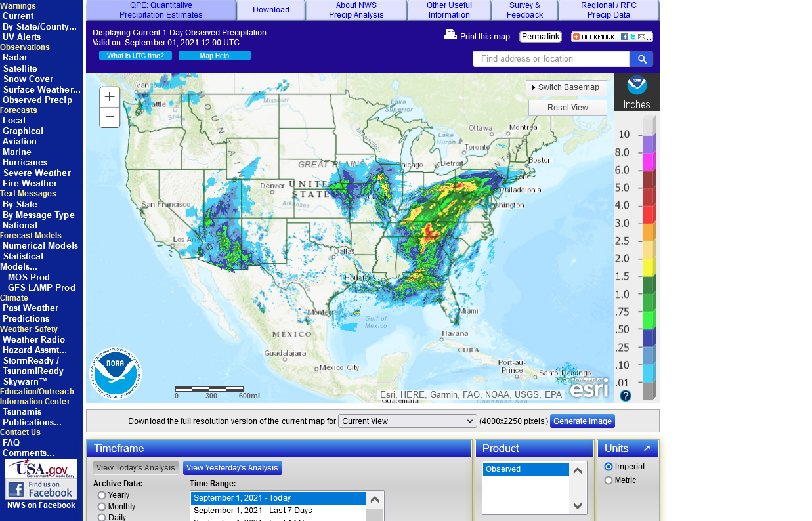Visit the Hurricanes forecast link
812x521 pixels.
[25, 162]
